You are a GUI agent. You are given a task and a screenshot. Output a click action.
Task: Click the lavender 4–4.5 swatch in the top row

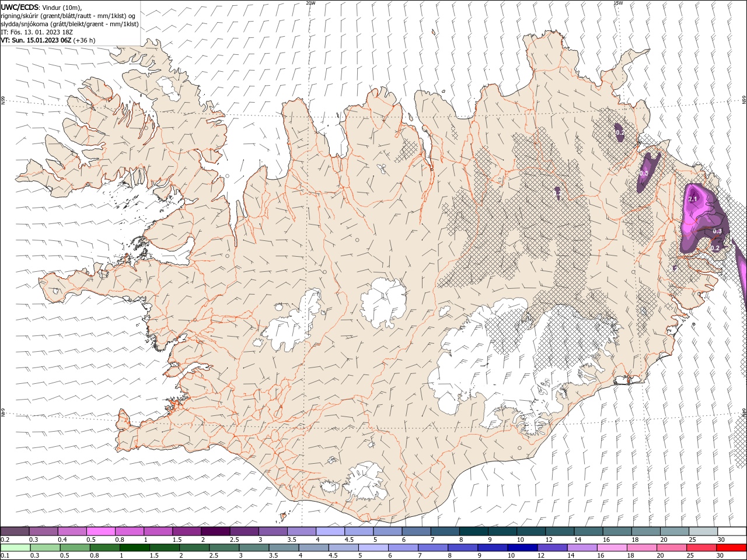[330, 531]
